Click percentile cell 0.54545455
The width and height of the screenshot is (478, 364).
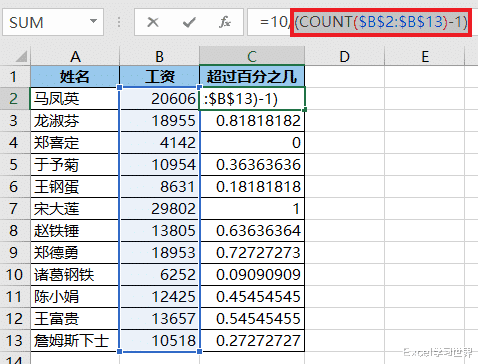[x=252, y=319]
